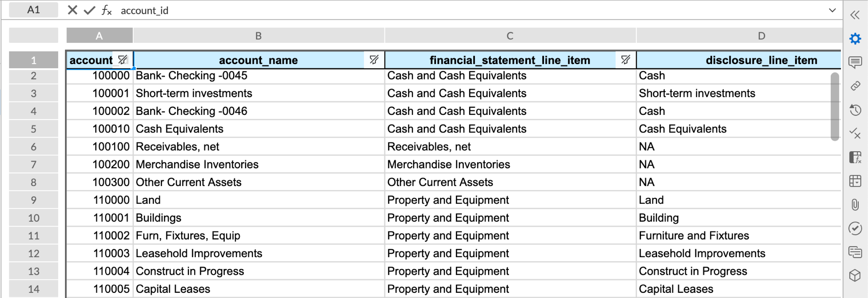Click 'Receivables, net' in financial statement column
The image size is (868, 298).
point(510,147)
